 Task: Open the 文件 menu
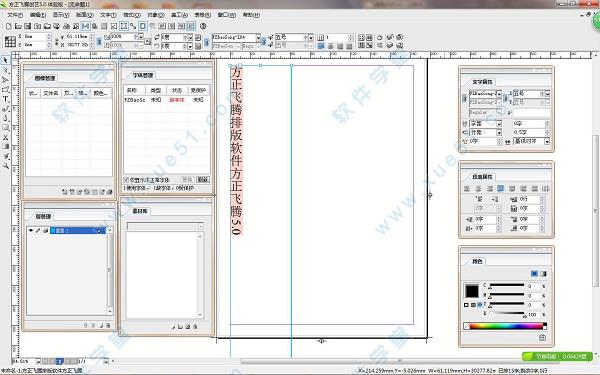[x=15, y=15]
